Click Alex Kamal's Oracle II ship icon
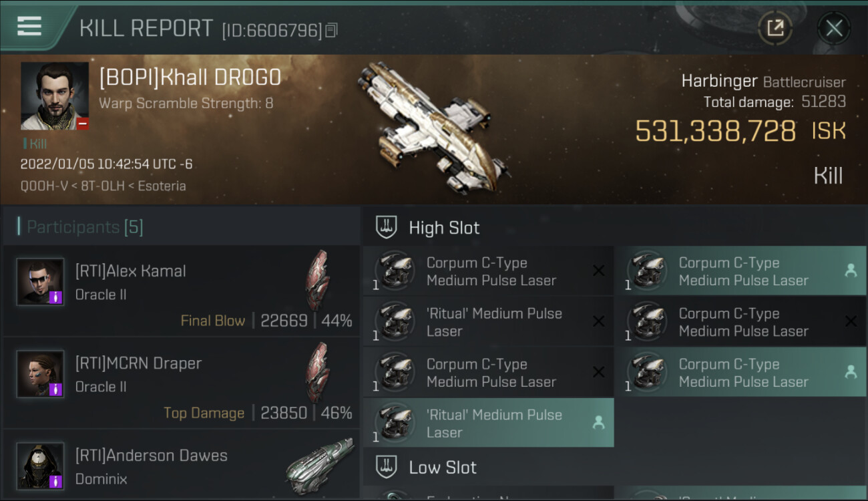Screen dimensions: 868x501 [x=318, y=281]
